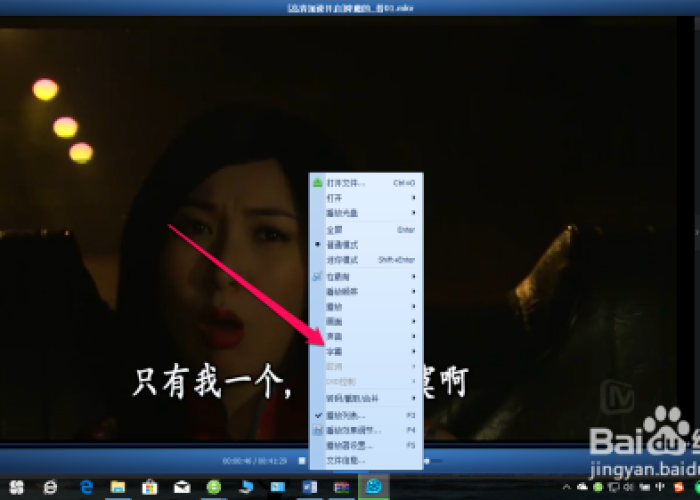Open the green round browser taskbar icon
This screenshot has height=500, width=700.
(214, 487)
